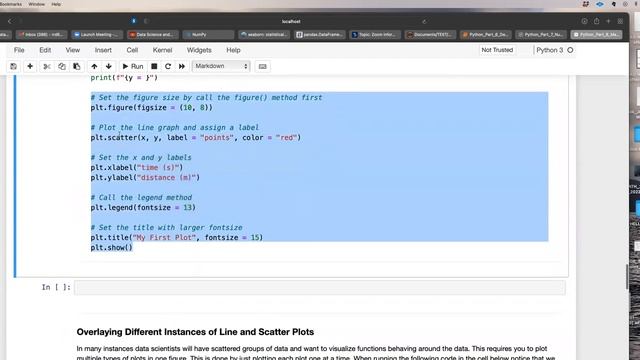The height and width of the screenshot is (360, 640).
Task: Reload the page icon in address bar
Action: click(x=424, y=21)
